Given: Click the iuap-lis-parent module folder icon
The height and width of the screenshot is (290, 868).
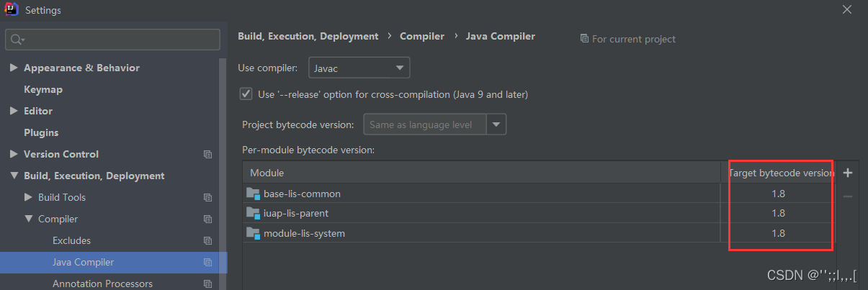Looking at the screenshot, I should [252, 213].
